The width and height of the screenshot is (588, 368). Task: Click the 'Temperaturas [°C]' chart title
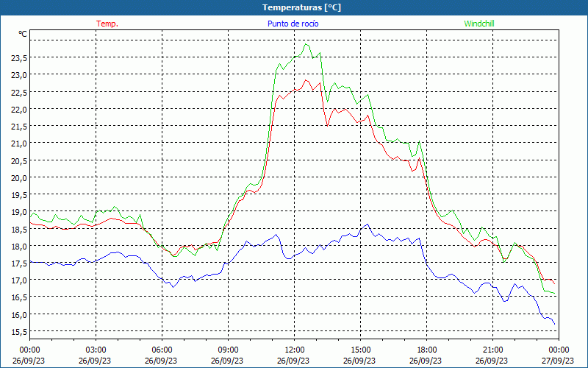pyautogui.click(x=302, y=7)
